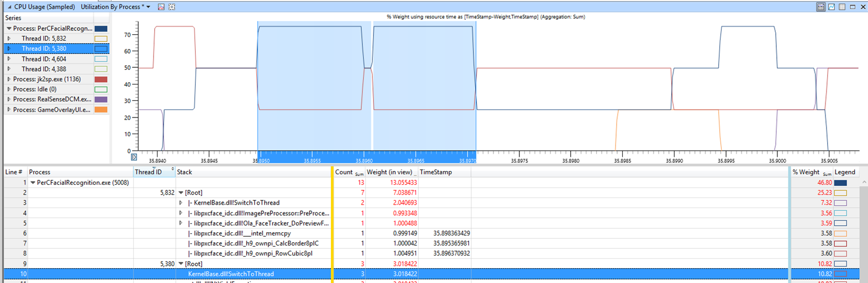Click the RealSenseDCM purple color swatch
This screenshot has width=868, height=283.
pos(101,100)
